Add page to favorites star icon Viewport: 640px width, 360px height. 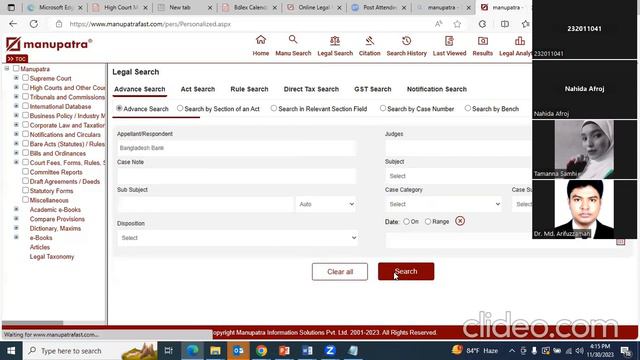pyautogui.click(x=457, y=24)
